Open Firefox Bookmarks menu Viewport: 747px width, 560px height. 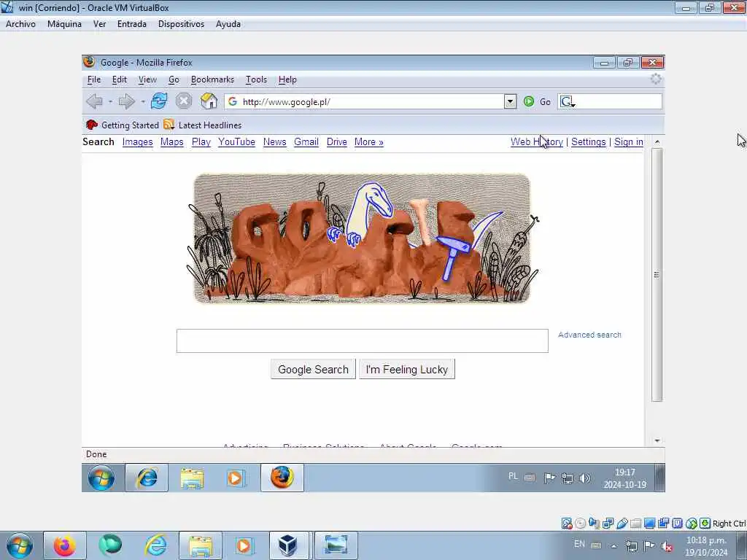[212, 79]
